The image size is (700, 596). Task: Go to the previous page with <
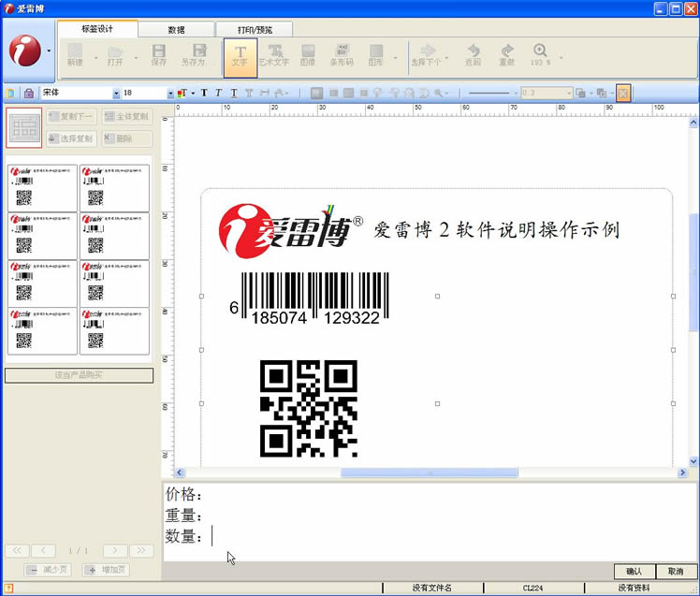point(43,550)
